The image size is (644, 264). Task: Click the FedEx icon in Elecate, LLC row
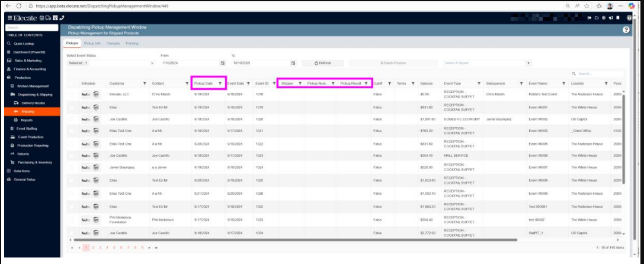(85, 94)
